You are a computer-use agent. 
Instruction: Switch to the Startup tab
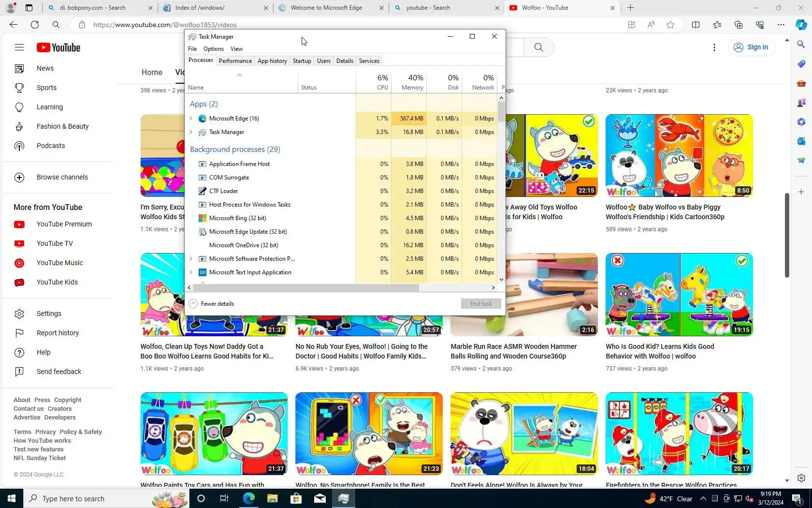click(302, 61)
